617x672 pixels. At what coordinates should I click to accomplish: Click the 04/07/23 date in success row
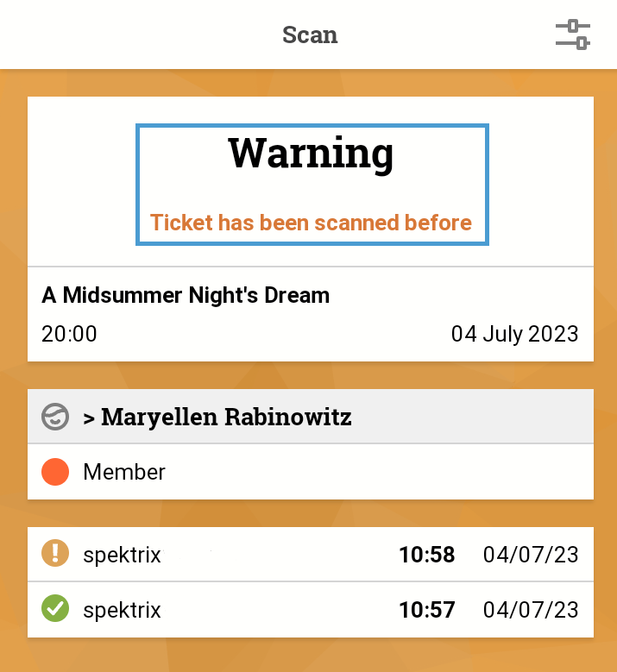click(x=531, y=610)
